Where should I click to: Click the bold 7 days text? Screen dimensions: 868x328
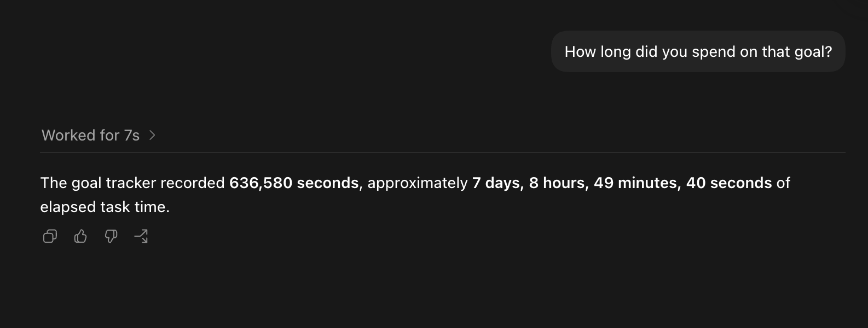[x=496, y=183]
